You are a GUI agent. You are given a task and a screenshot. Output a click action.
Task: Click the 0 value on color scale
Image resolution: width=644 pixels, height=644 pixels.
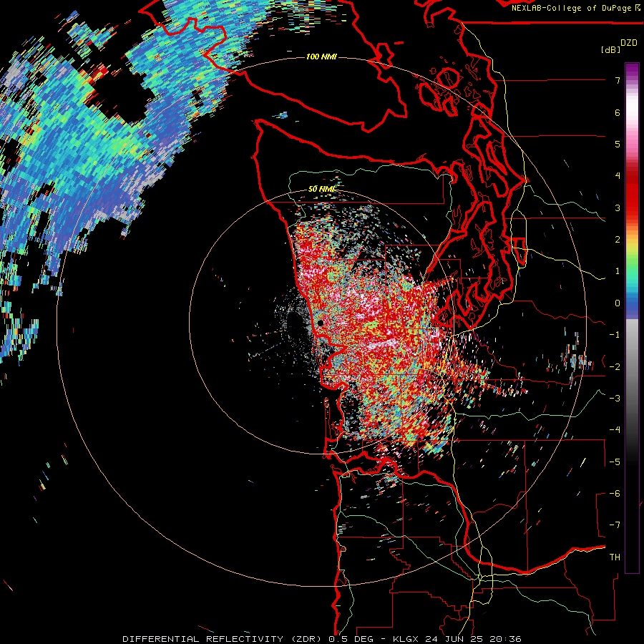click(618, 303)
